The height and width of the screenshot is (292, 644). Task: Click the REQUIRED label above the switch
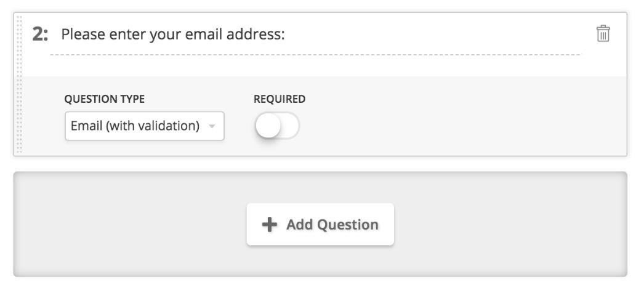[280, 99]
